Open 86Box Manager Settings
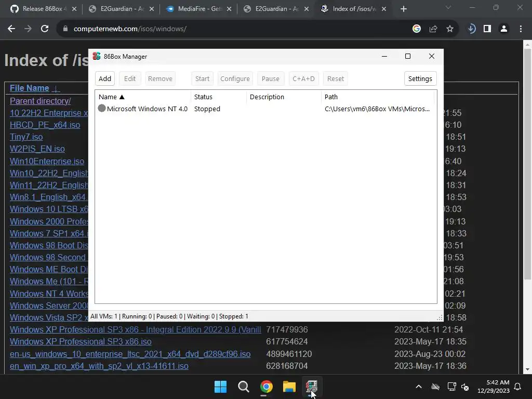Viewport: 532px width, 399px height. [x=420, y=79]
